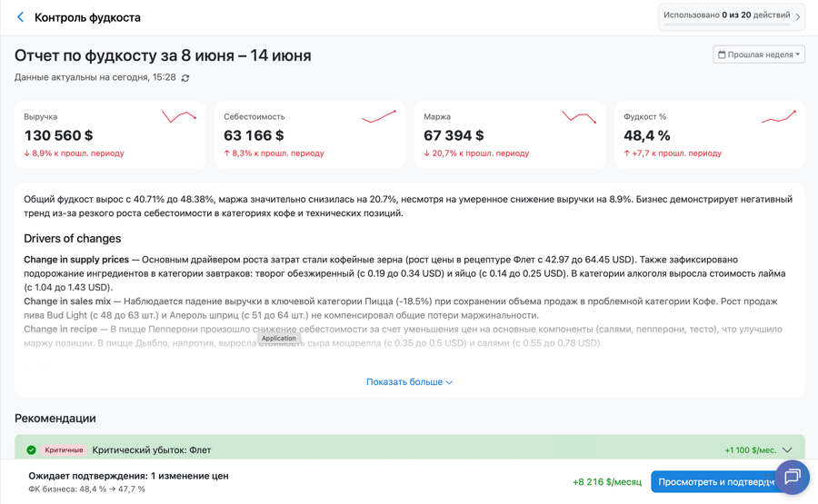This screenshot has width=818, height=504.
Task: Click the 8,3% к прошл. периоду change
Action: [274, 153]
